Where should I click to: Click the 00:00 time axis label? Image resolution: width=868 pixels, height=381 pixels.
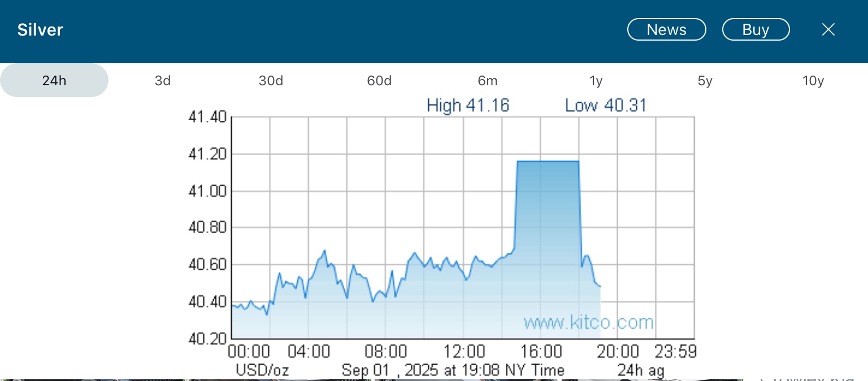[x=249, y=352]
